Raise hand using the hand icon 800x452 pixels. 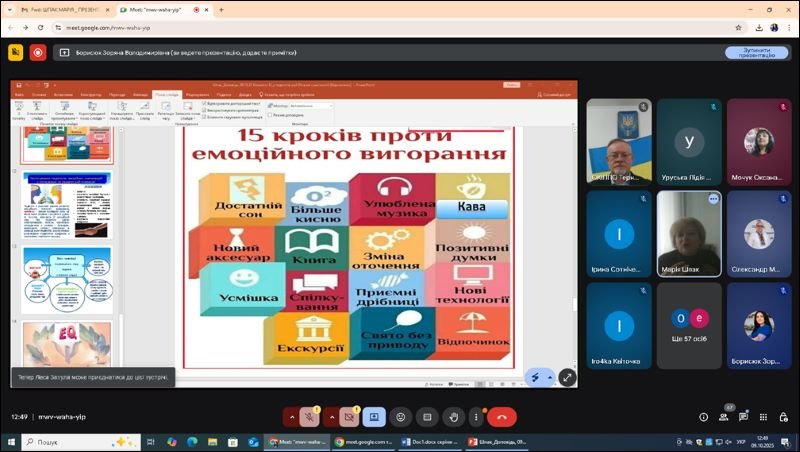[453, 416]
